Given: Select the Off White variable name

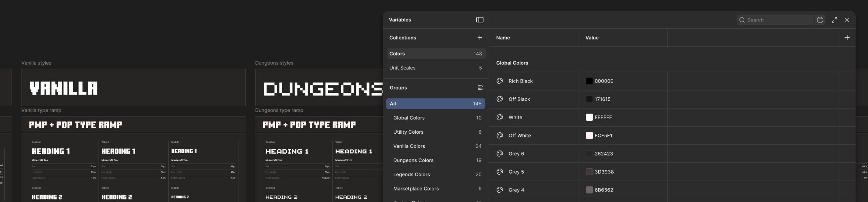Looking at the screenshot, I should pos(520,135).
